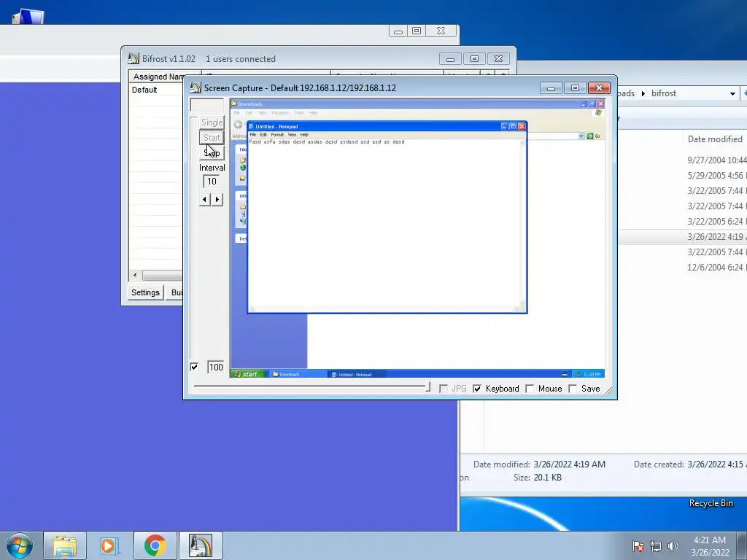Click Screen Capture window title icon
747x560 pixels.
coord(196,87)
